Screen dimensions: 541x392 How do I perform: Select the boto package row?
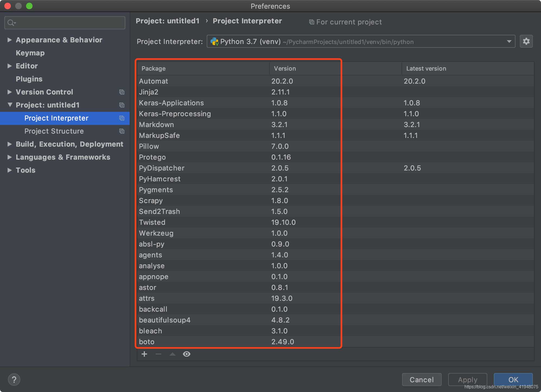(336, 342)
